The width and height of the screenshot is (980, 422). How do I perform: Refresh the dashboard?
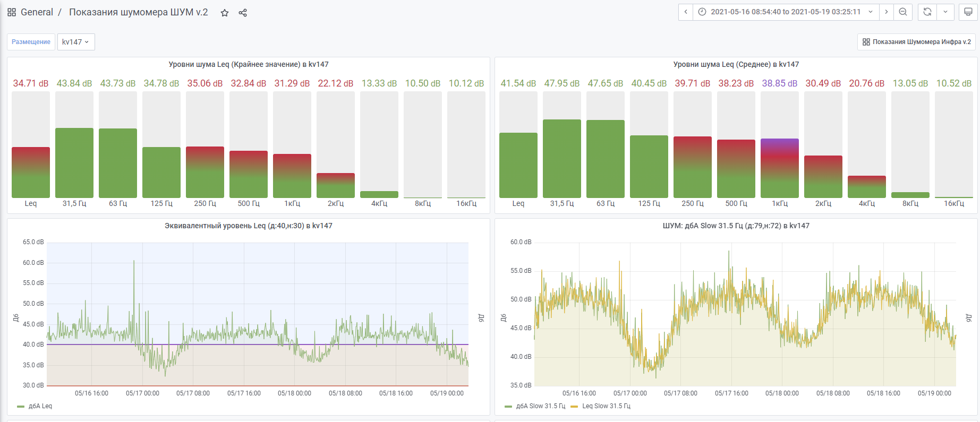click(927, 12)
